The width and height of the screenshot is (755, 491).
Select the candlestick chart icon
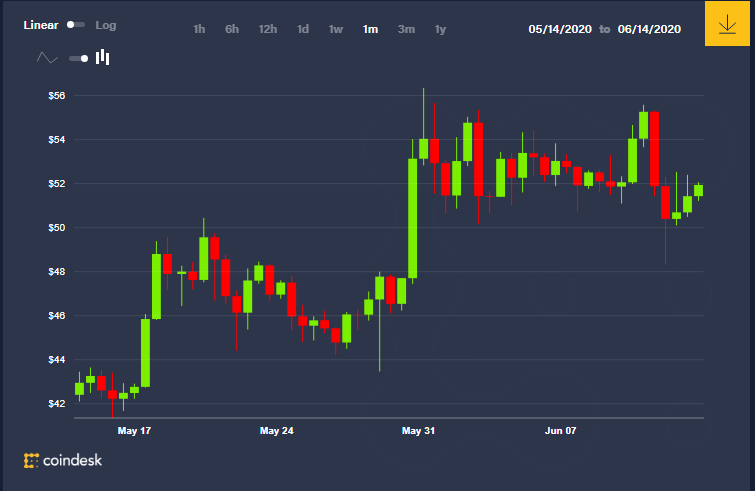pos(103,57)
